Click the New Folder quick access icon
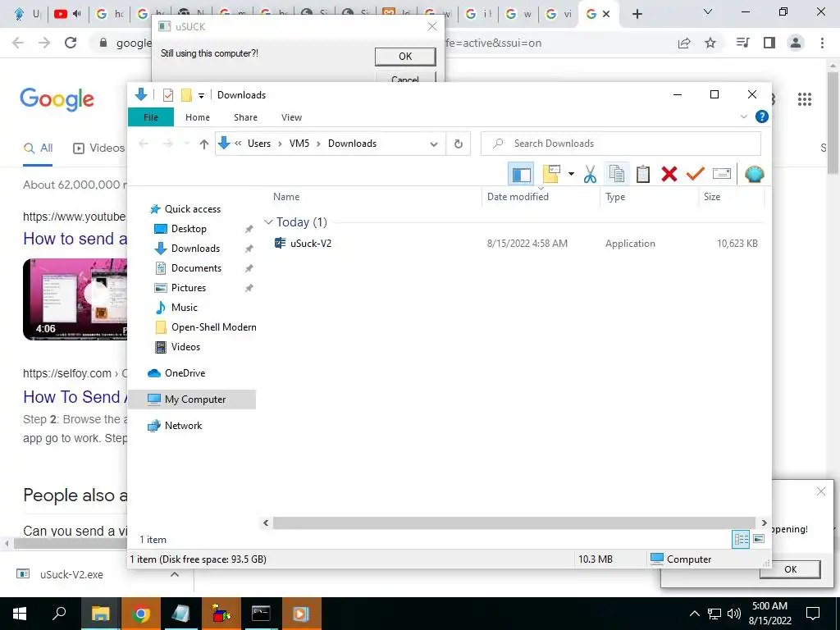 click(x=186, y=95)
